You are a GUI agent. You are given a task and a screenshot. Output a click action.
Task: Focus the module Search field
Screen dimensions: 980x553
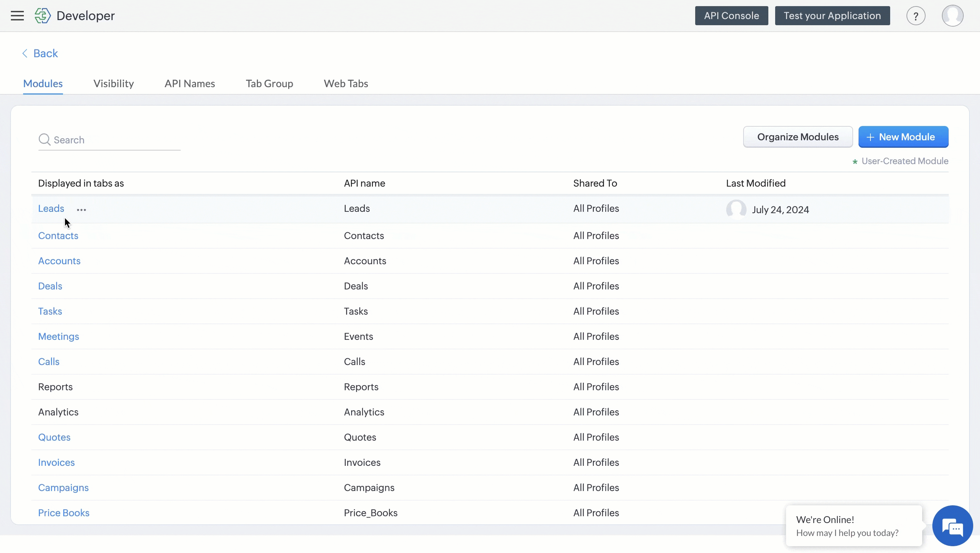[x=114, y=140]
